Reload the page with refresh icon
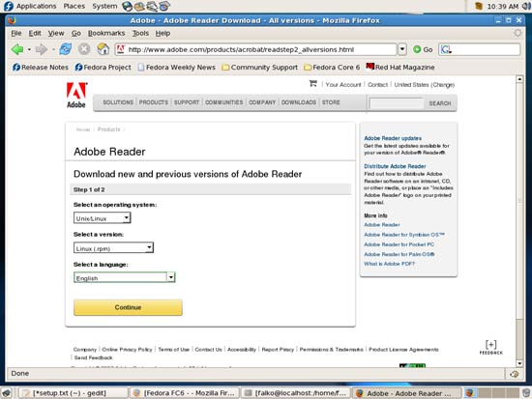 (x=65, y=49)
